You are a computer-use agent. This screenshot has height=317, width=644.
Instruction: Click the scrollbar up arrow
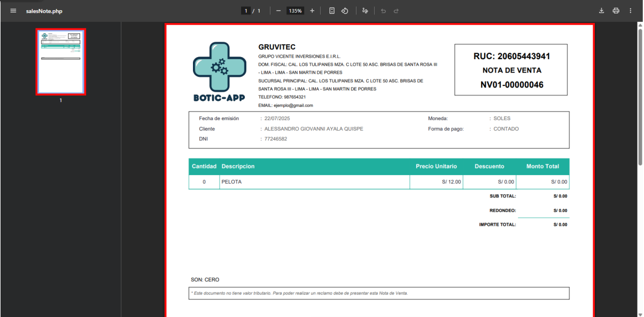click(x=640, y=25)
